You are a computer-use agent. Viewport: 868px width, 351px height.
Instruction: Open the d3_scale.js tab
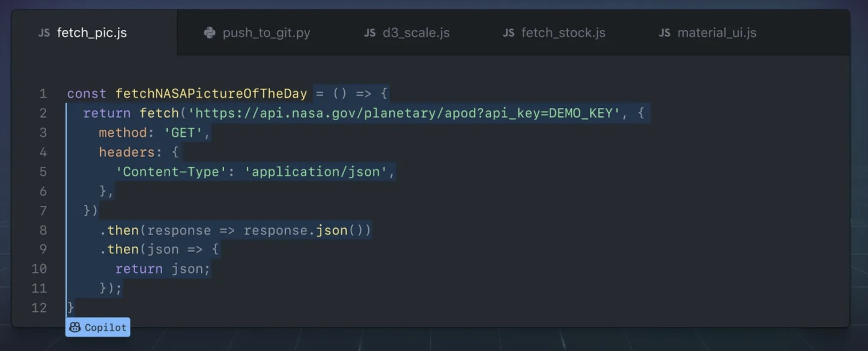pyautogui.click(x=416, y=33)
